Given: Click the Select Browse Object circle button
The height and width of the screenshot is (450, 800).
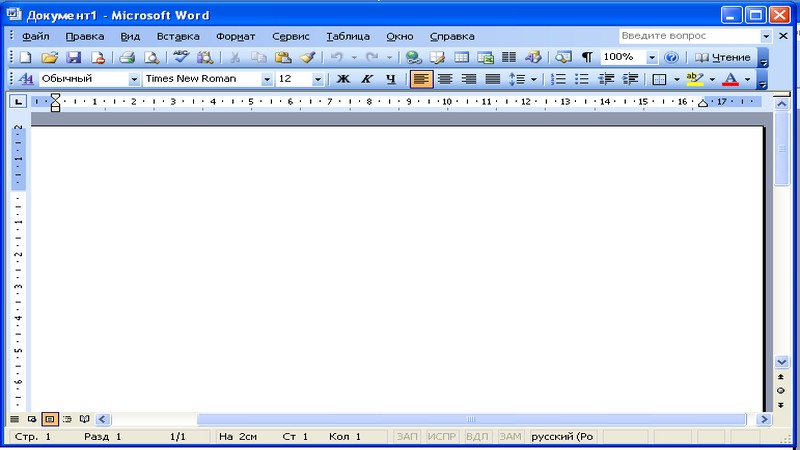Looking at the screenshot, I should click(x=781, y=391).
